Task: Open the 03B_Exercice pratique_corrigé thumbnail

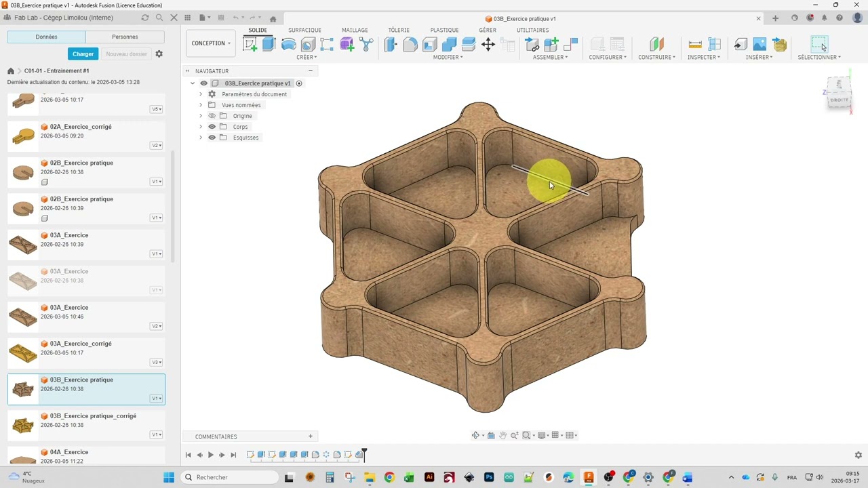Action: (23, 425)
